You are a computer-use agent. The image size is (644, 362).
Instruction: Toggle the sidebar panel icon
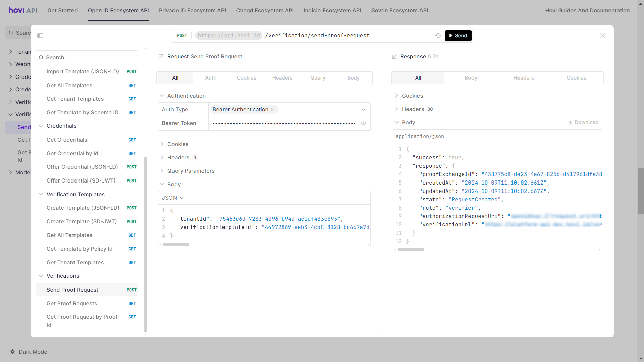click(40, 36)
